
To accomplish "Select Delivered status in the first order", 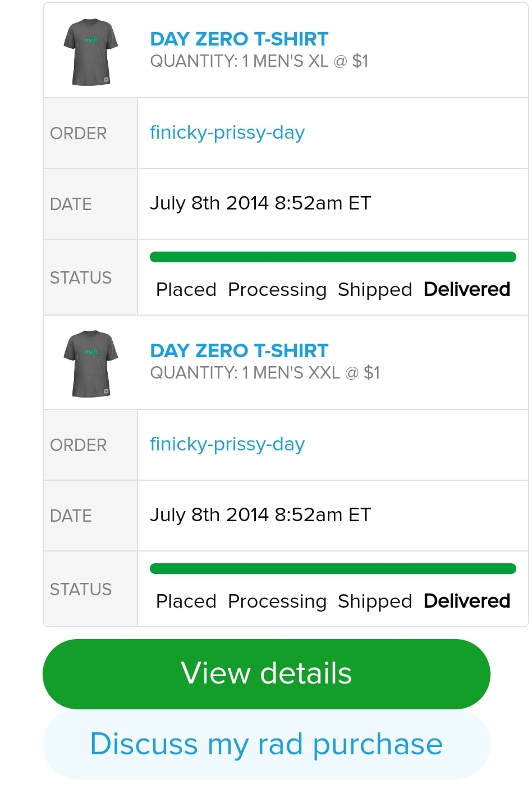I will tap(466, 289).
